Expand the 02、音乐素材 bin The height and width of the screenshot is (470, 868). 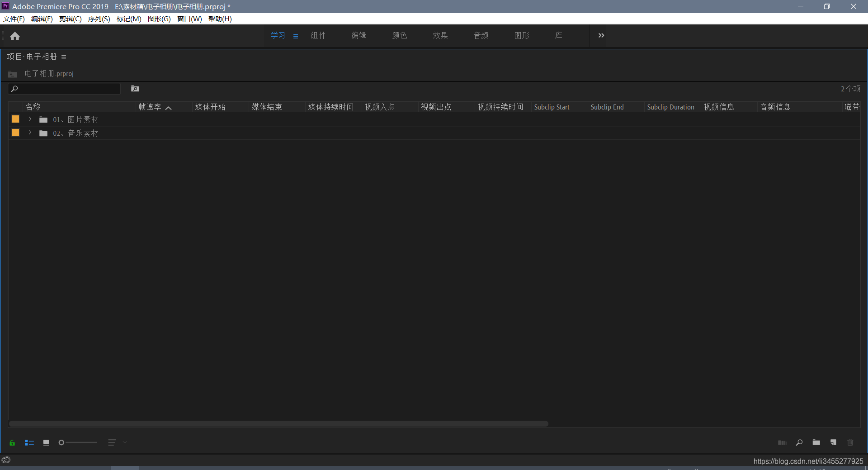30,133
